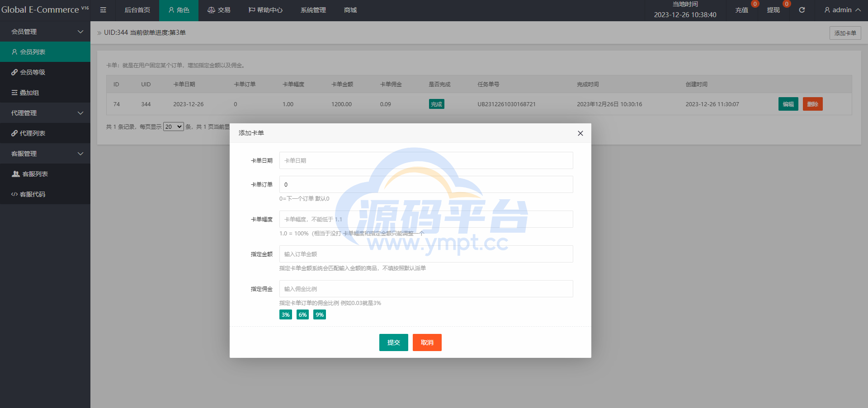Viewport: 868px width, 408px height.
Task: Focus the 指定金额 input field
Action: pyautogui.click(x=426, y=254)
